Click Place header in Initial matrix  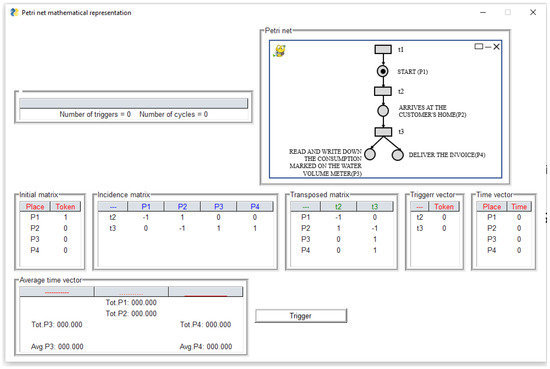(35, 207)
